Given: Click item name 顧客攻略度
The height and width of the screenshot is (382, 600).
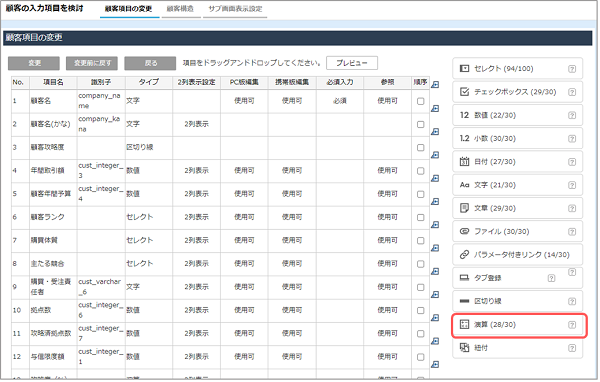Looking at the screenshot, I should pos(47,147).
